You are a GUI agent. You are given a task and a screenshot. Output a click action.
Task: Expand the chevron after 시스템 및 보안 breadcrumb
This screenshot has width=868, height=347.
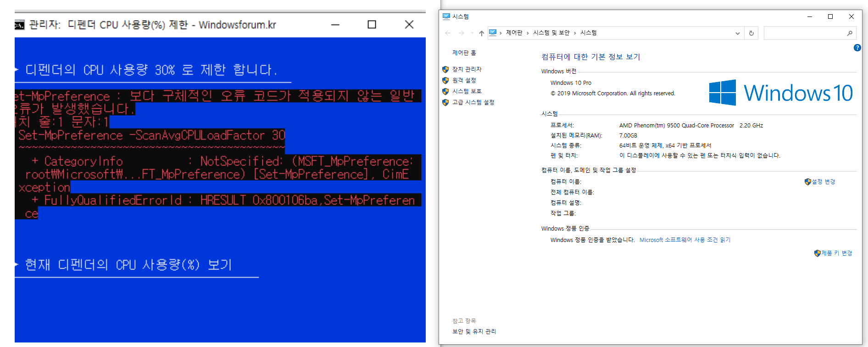point(575,33)
